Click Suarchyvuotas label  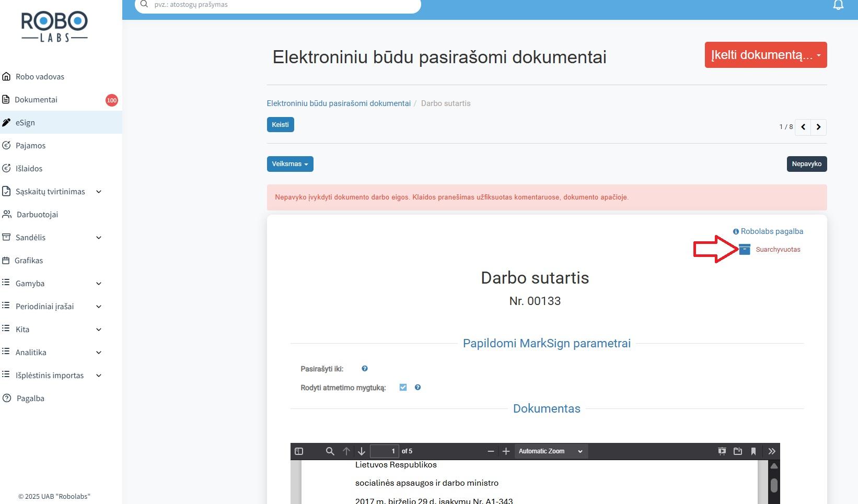coord(778,250)
